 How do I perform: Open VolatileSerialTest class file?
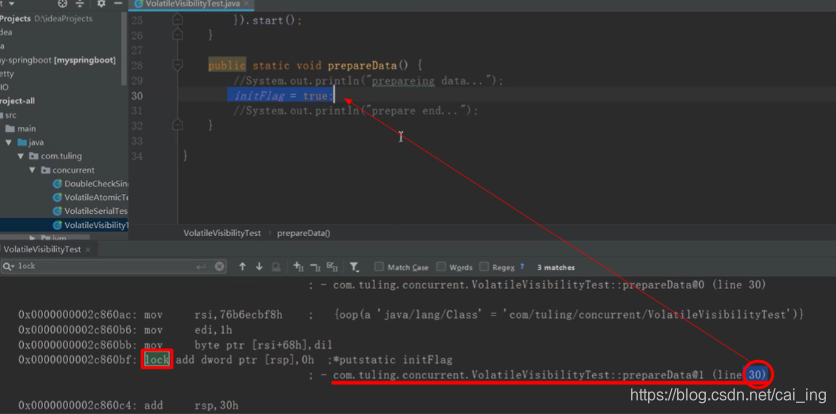(x=91, y=211)
